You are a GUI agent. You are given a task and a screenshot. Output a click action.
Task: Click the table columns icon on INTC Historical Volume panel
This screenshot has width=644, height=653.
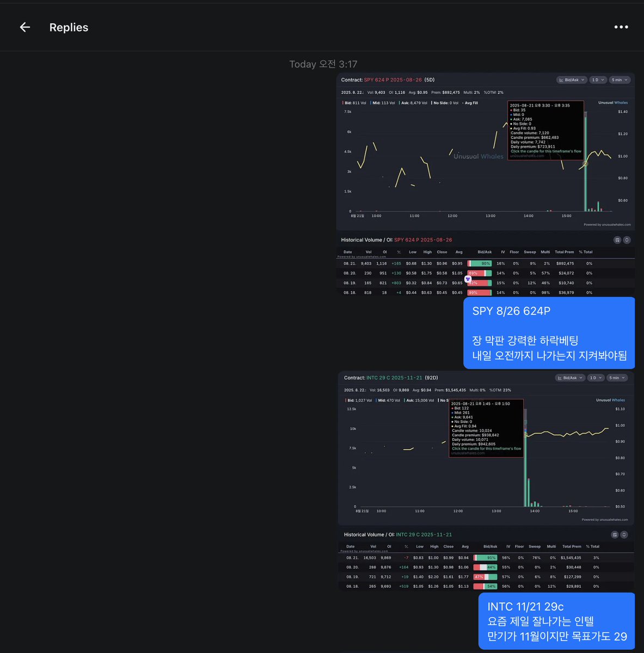614,534
